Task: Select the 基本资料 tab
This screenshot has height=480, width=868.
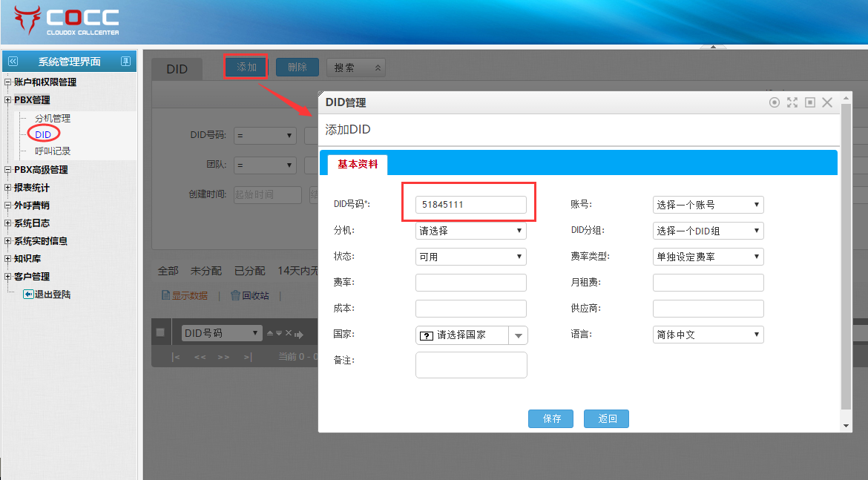Action: [358, 164]
